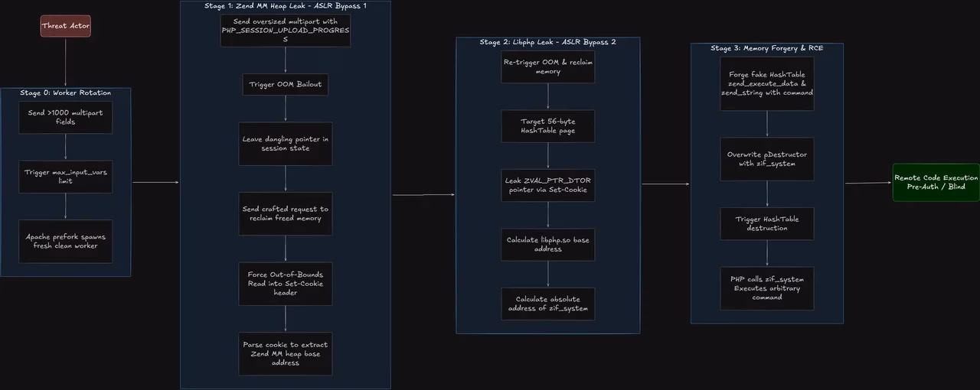Click the 'Trigger OOM Bailout' node

(x=286, y=84)
